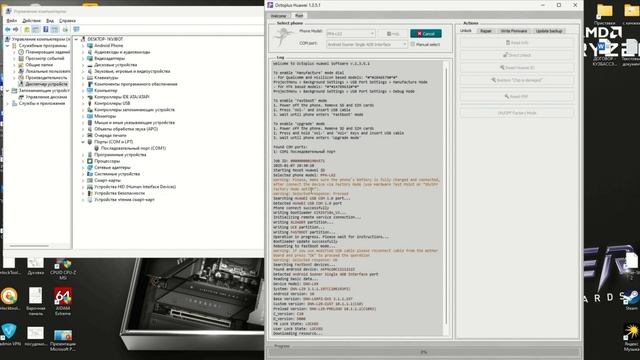Click the monitor icon at toolbar's end

pos(76,29)
